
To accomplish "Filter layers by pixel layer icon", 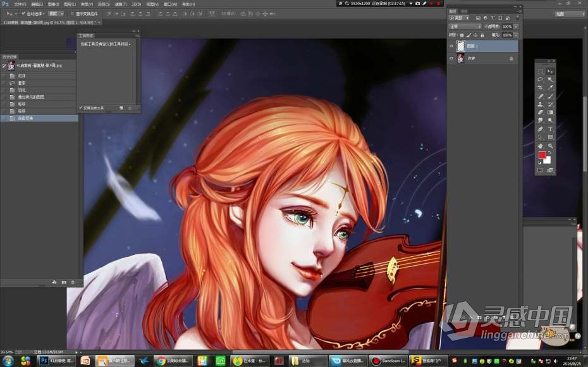I will coord(478,18).
